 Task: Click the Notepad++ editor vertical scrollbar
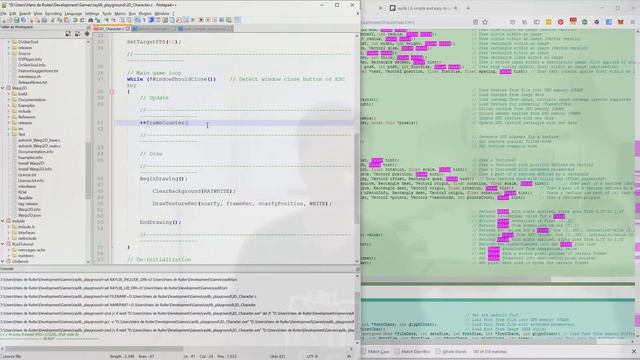[357, 179]
